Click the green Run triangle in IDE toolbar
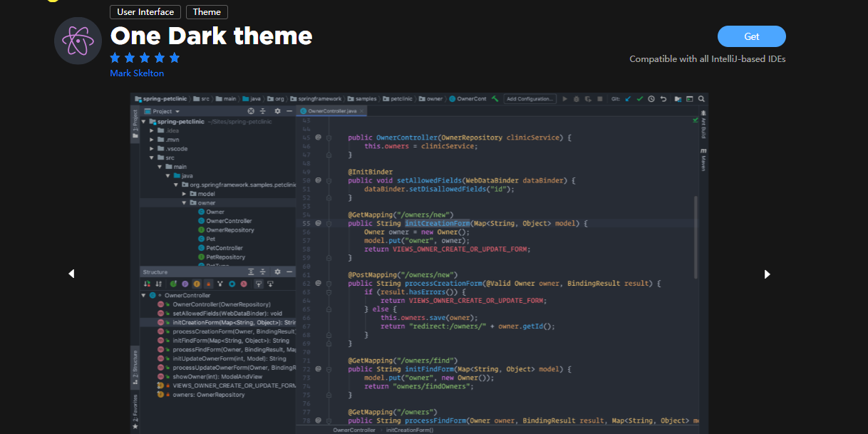 [x=565, y=99]
